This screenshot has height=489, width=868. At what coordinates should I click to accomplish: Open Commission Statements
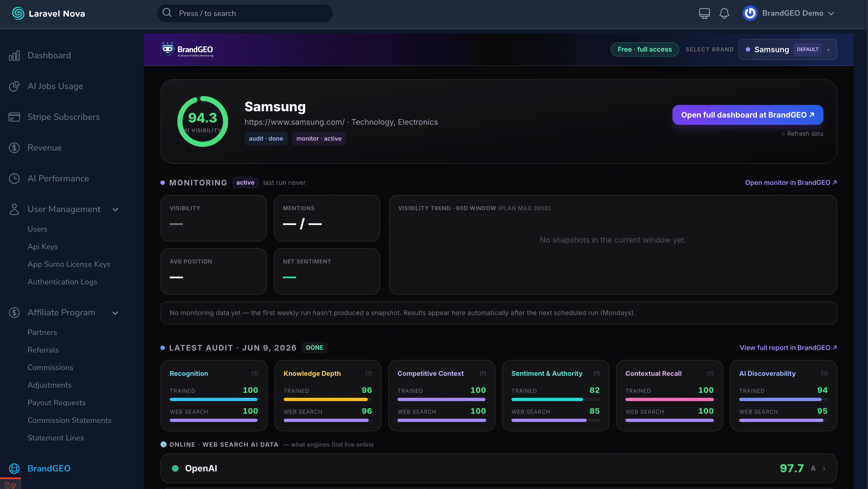69,420
